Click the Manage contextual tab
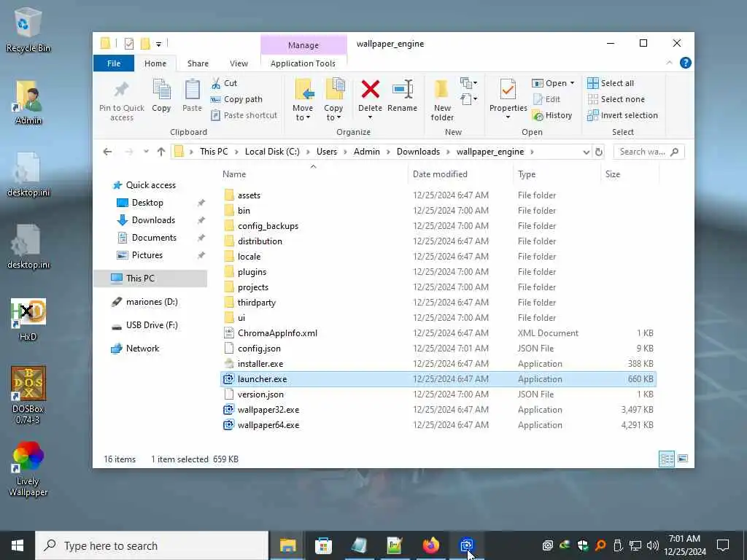The width and height of the screenshot is (747, 560). pos(303,45)
